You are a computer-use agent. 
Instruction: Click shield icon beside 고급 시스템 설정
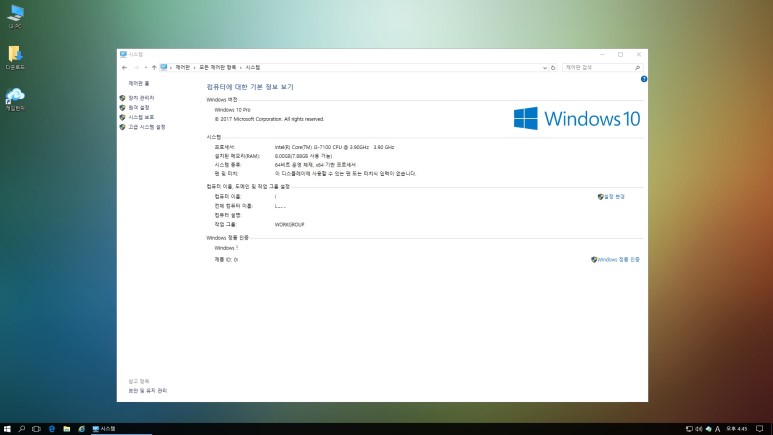[122, 127]
